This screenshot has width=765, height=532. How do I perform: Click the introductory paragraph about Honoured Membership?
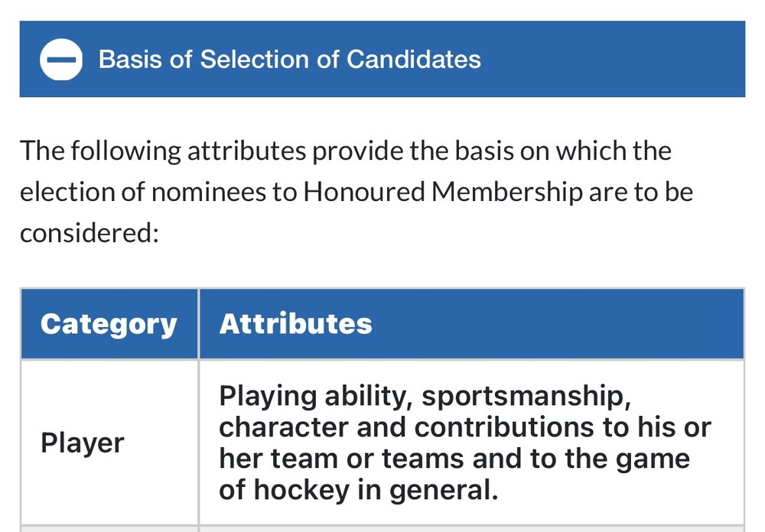356,192
